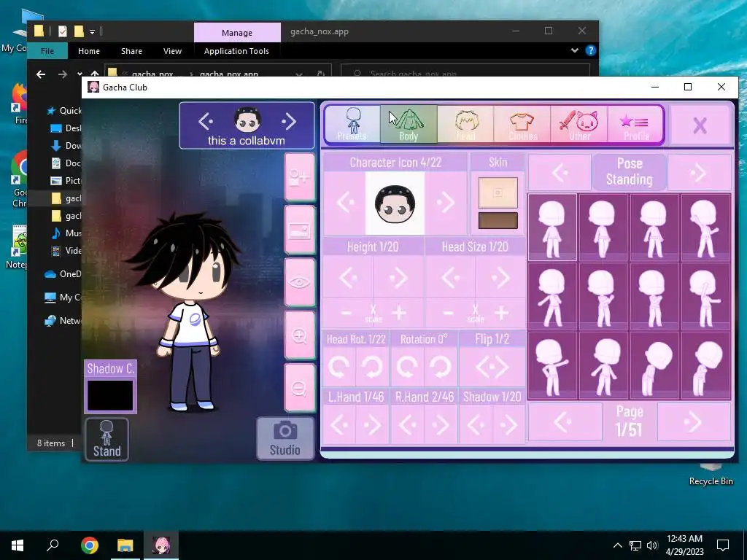Expand the Explorer ribbon chevron

[575, 50]
